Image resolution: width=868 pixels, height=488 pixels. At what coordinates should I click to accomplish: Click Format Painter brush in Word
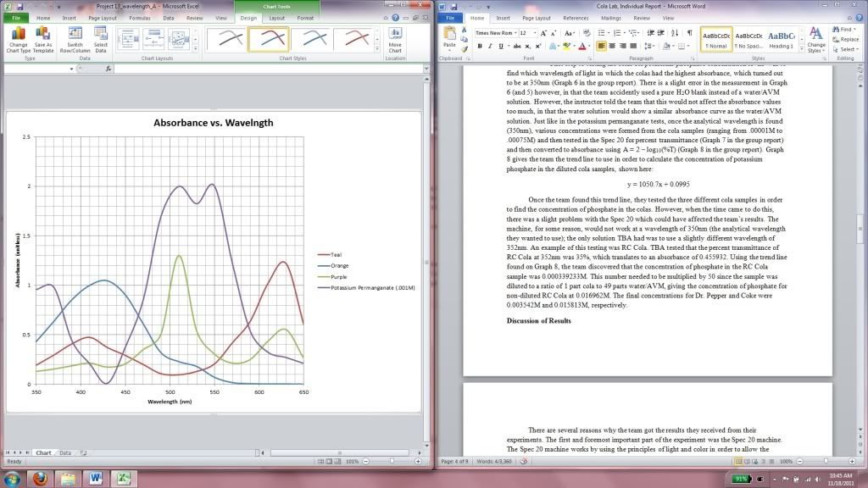point(465,49)
